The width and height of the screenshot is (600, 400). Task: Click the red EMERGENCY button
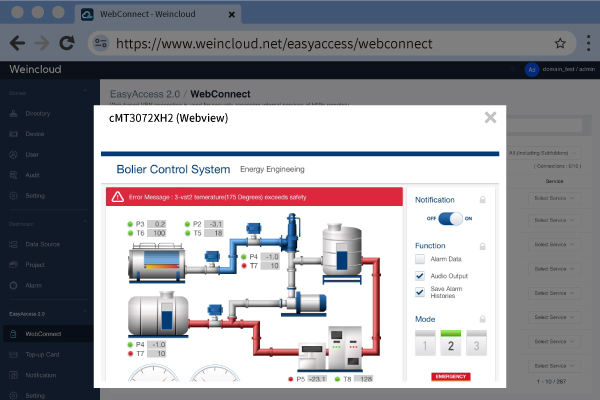(x=451, y=377)
